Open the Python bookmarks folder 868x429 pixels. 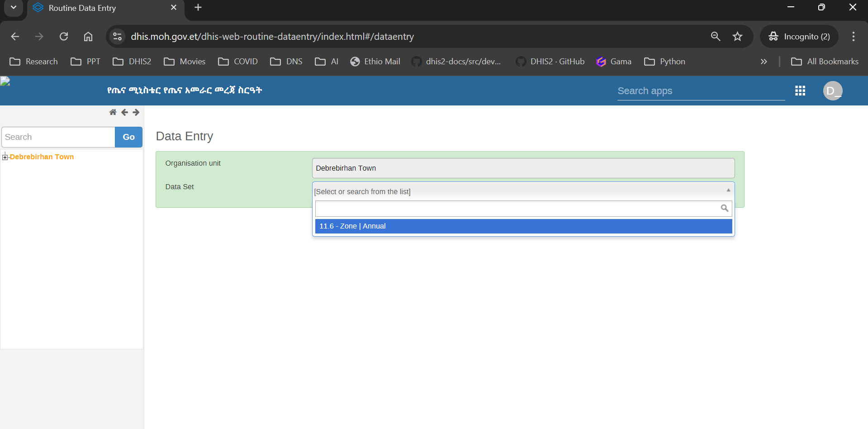[x=665, y=62]
